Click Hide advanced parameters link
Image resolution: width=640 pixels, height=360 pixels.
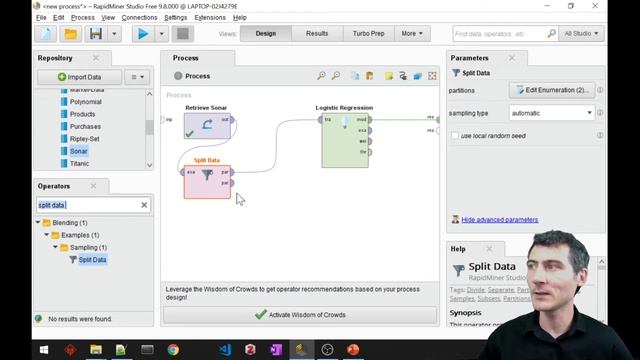click(x=500, y=220)
